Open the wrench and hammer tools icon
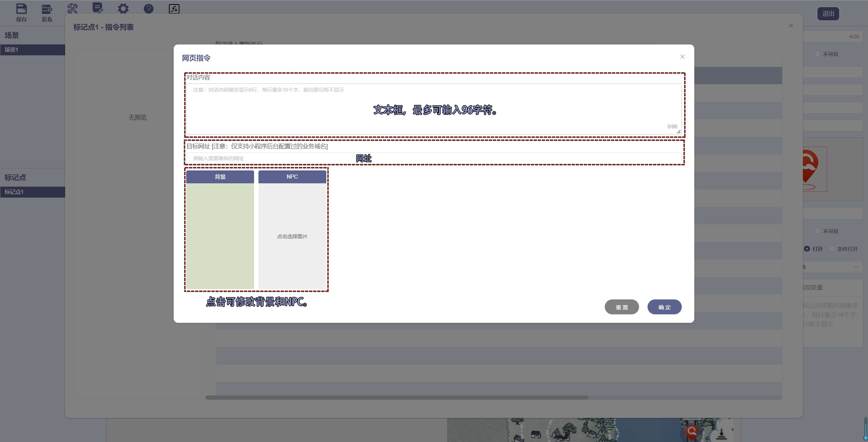868x442 pixels. 72,8
